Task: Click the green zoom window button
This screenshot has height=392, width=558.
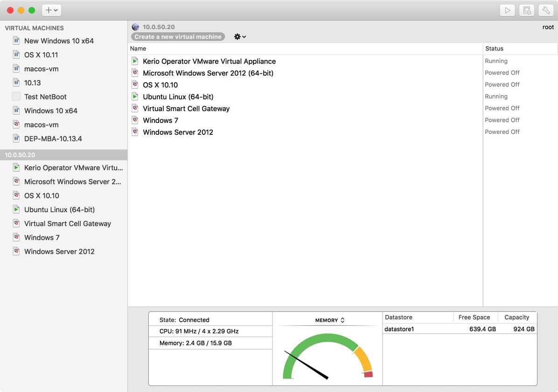Action: [32, 10]
